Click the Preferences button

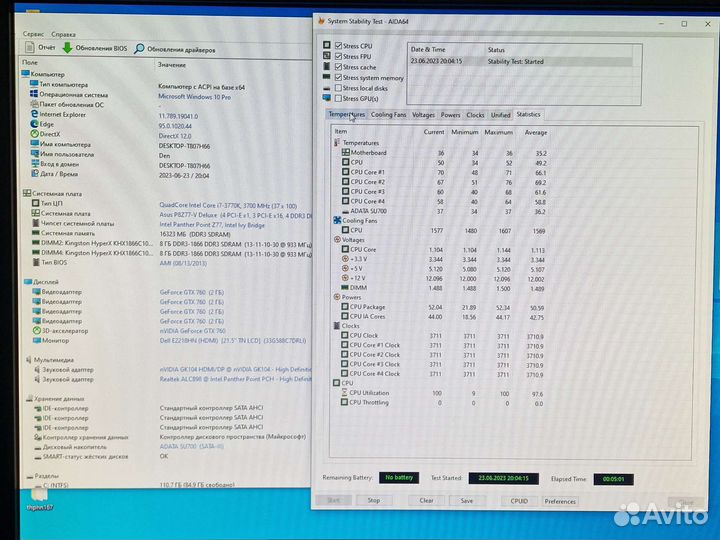tap(560, 501)
